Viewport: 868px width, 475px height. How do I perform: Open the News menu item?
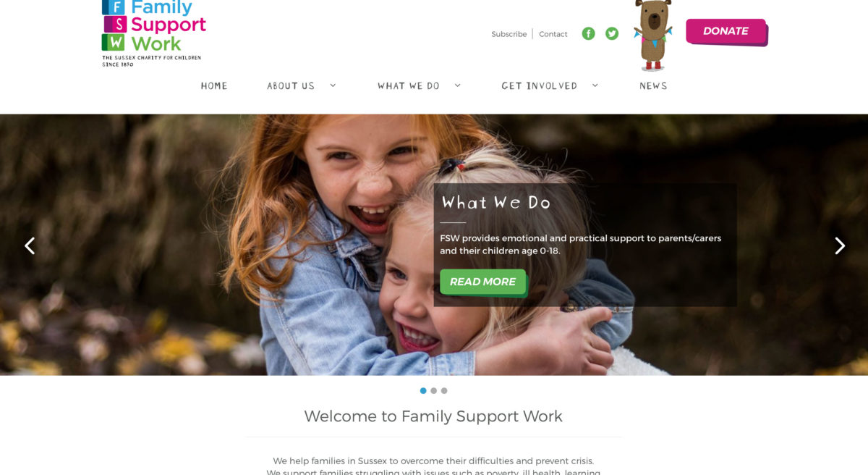[653, 85]
